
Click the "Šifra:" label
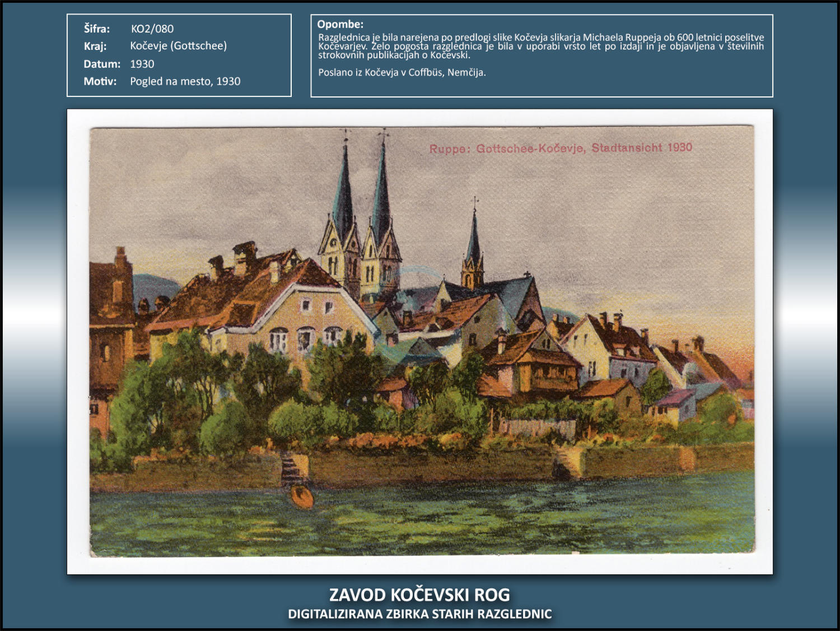(x=97, y=29)
